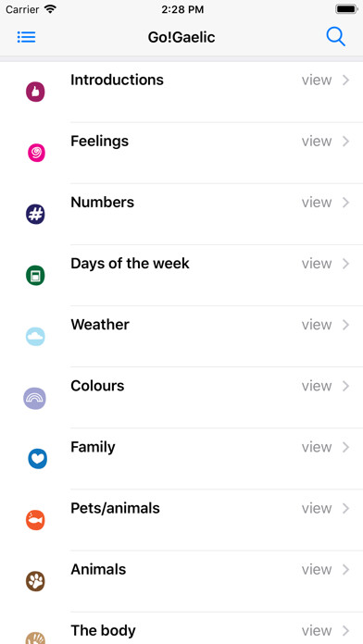Open the Weather row chevron arrow
Viewport: 363px width, 644px height.
coord(345,325)
